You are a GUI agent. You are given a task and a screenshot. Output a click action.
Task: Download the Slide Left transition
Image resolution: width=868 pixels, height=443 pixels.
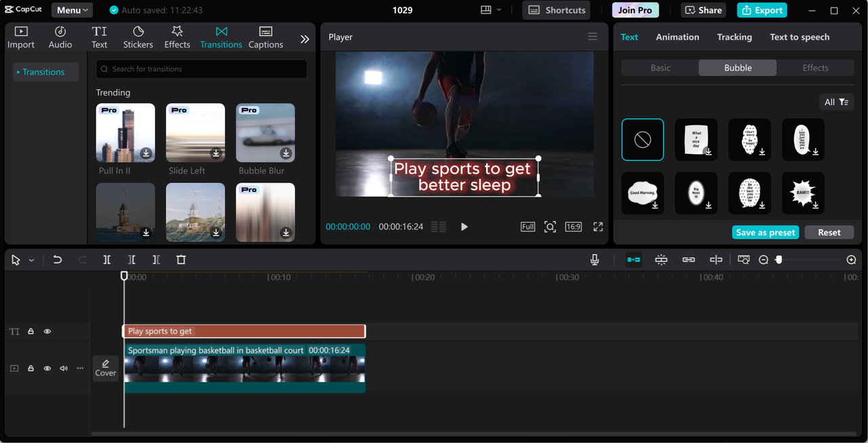(x=216, y=153)
